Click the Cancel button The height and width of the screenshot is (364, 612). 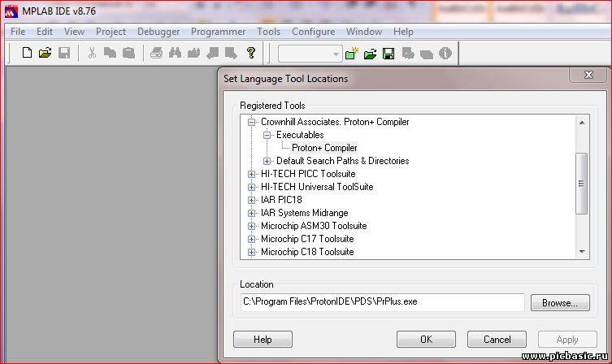pyautogui.click(x=497, y=340)
